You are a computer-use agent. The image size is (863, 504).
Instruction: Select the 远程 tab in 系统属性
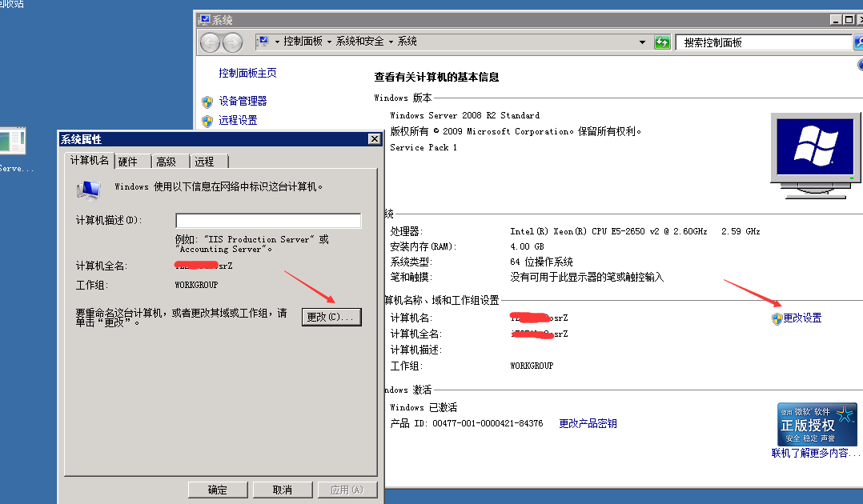click(x=205, y=162)
